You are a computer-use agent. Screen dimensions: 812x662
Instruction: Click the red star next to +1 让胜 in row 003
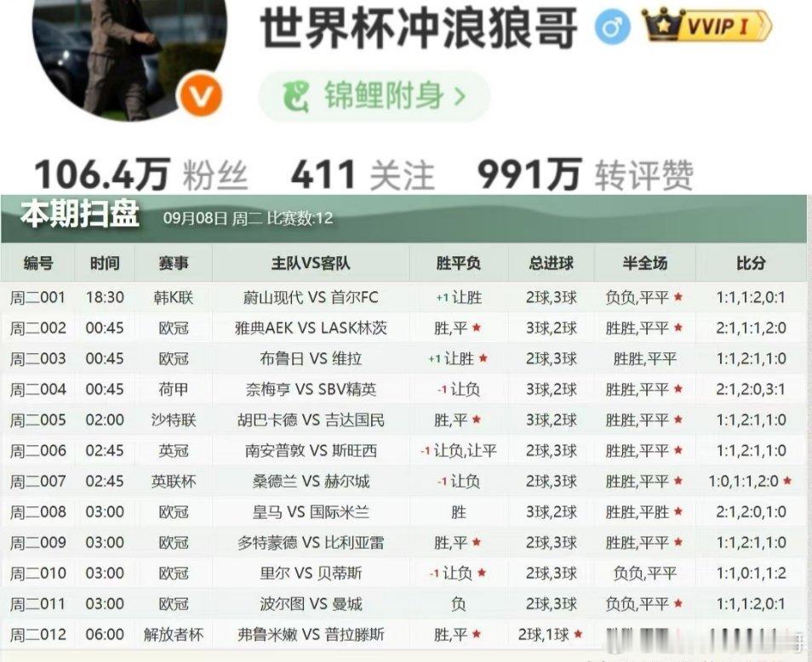pos(483,358)
